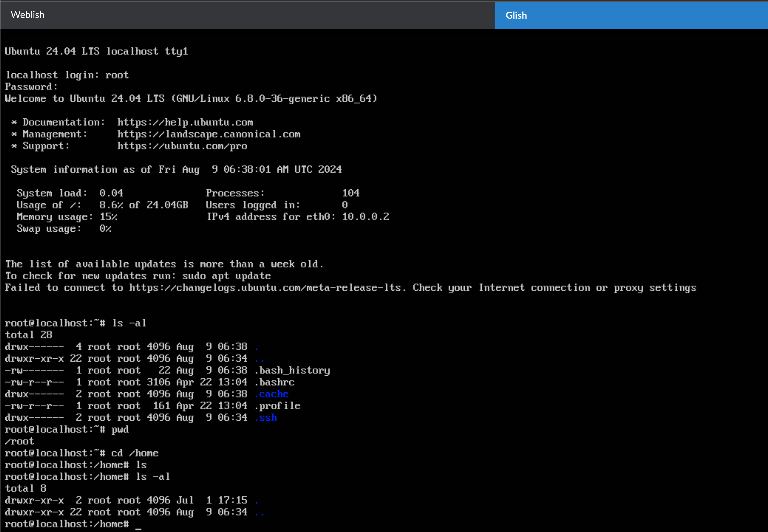Select the Glish tab

[516, 15]
